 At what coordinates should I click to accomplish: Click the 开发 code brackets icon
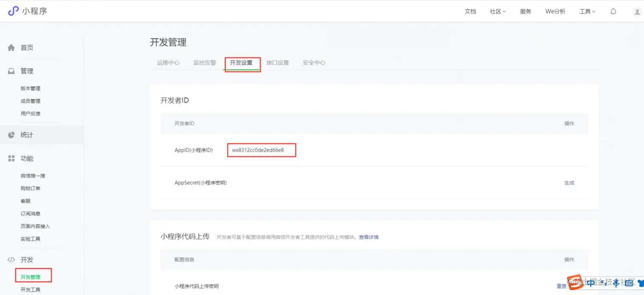[x=11, y=260]
